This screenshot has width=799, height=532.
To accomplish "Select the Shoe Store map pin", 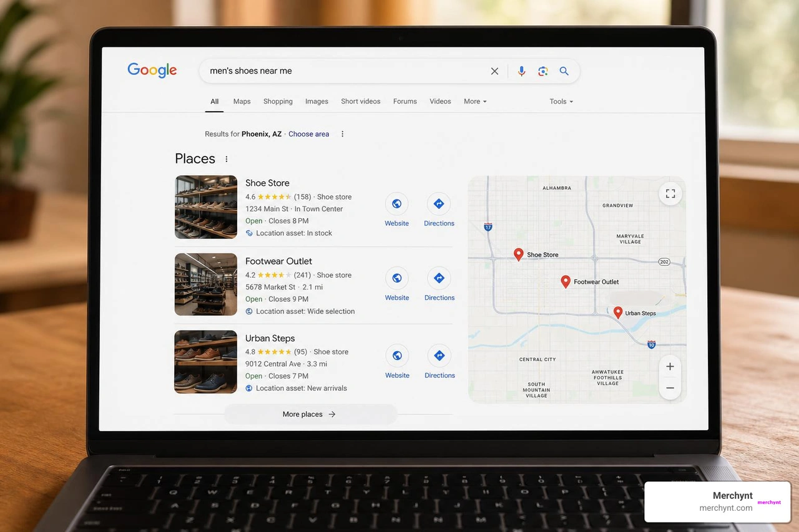I will (x=518, y=254).
